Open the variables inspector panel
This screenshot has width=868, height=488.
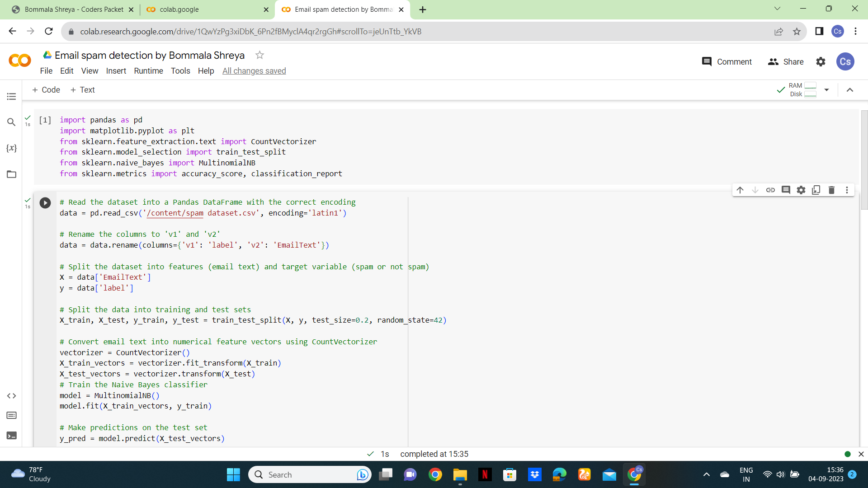click(11, 148)
